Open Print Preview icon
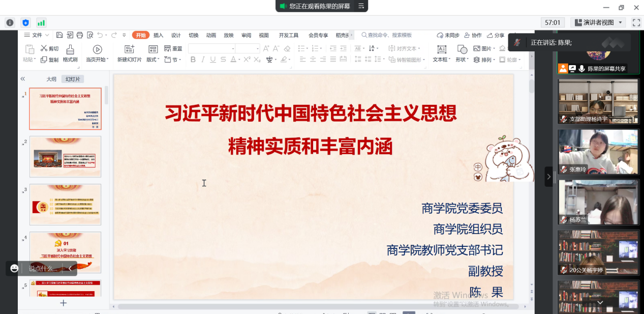The image size is (644, 314). click(x=90, y=35)
